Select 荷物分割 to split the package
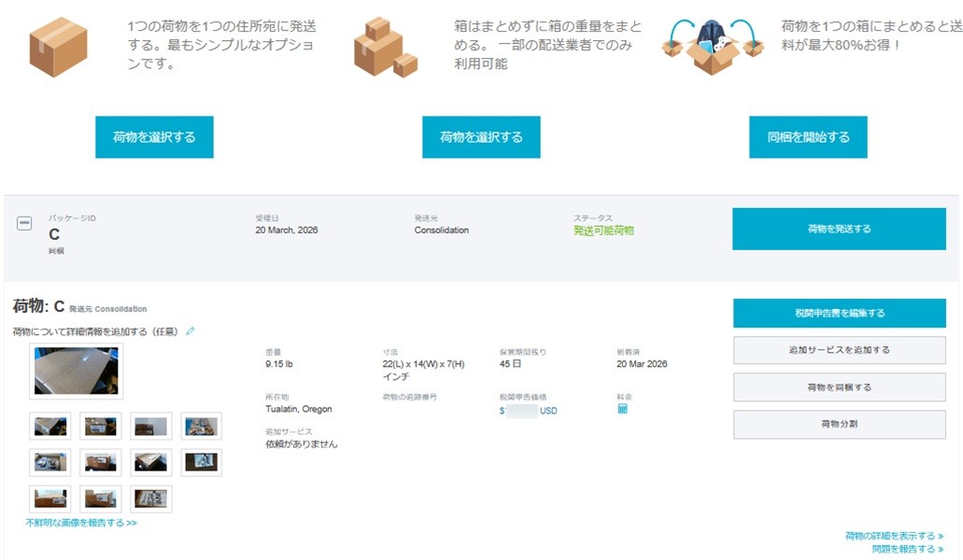The height and width of the screenshot is (560, 963). 839,424
